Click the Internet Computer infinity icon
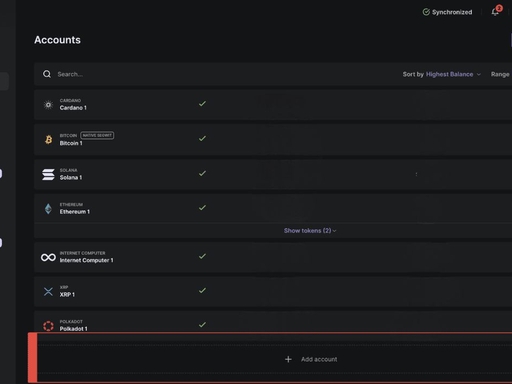Image resolution: width=512 pixels, height=384 pixels. pos(48,257)
